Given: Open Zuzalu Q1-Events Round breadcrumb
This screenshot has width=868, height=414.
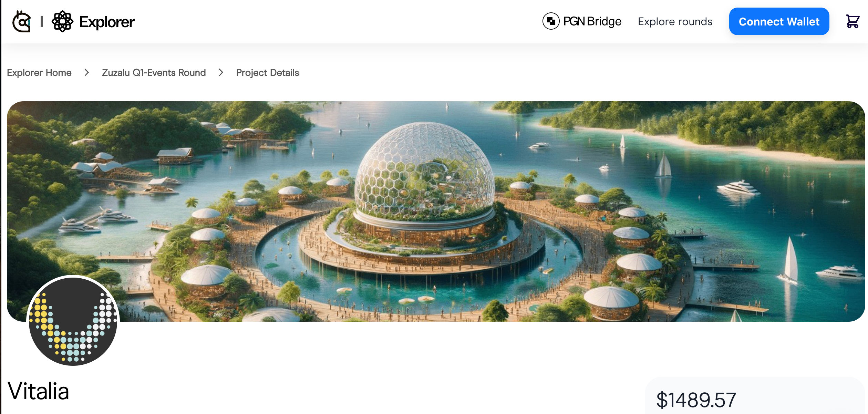Looking at the screenshot, I should coord(154,73).
